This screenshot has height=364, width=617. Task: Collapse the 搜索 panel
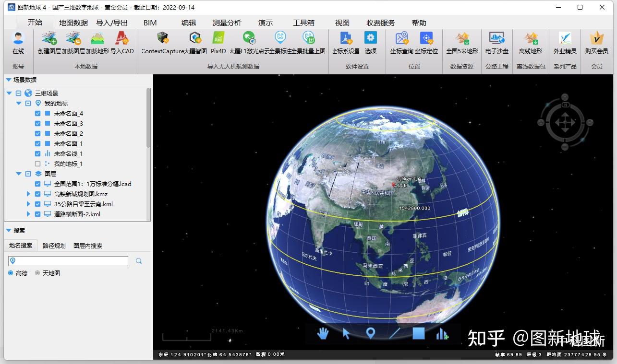(x=9, y=230)
